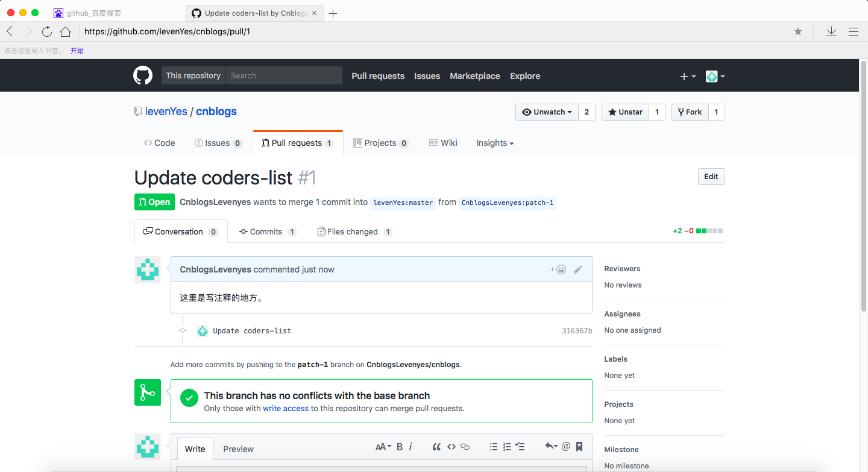Image resolution: width=868 pixels, height=472 pixels.
Task: Open commit hash 316367b
Action: 577,331
